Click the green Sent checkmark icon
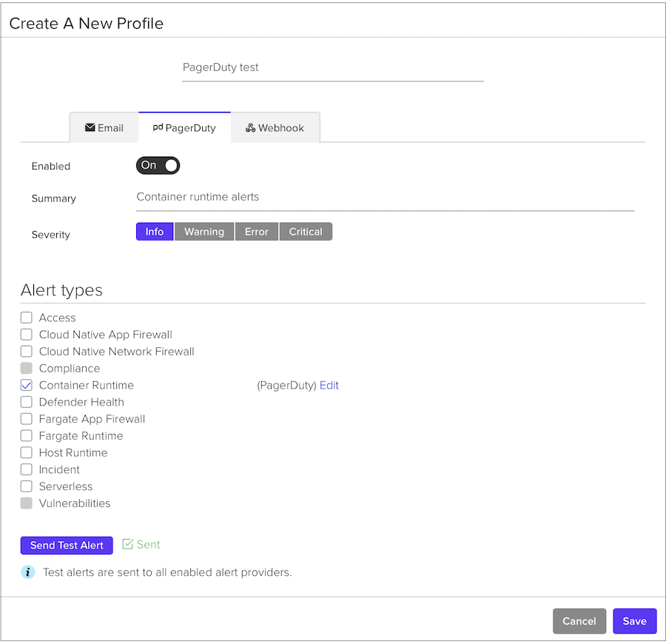Screen dimensions: 666x644 click(x=127, y=544)
